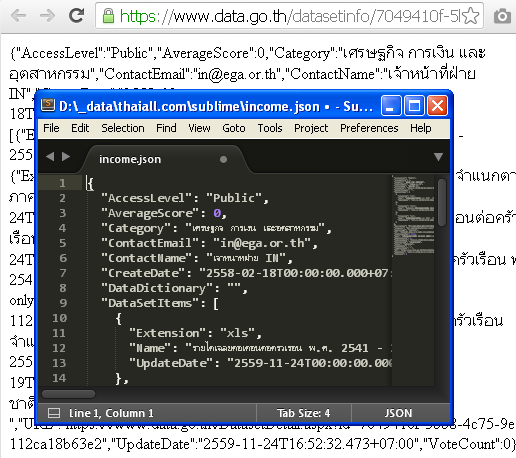This screenshot has height=458, width=516.
Task: Open the tab list dropdown arrow
Action: (438, 157)
